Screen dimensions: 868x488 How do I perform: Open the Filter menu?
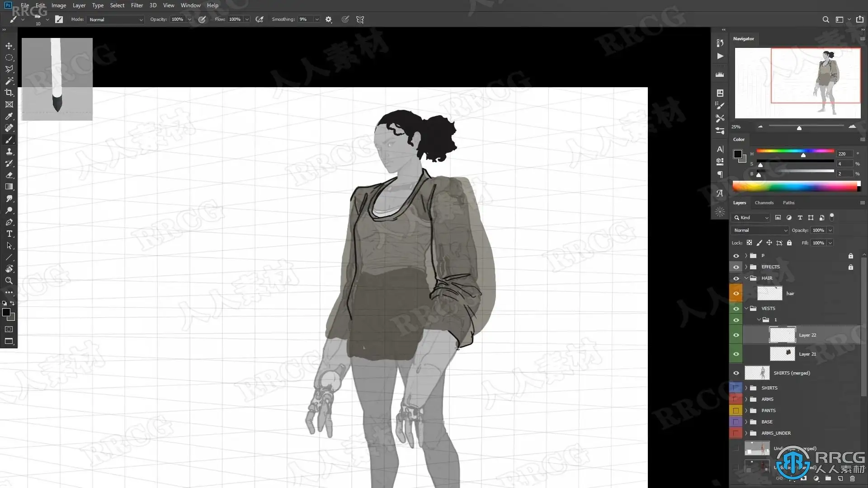(137, 5)
